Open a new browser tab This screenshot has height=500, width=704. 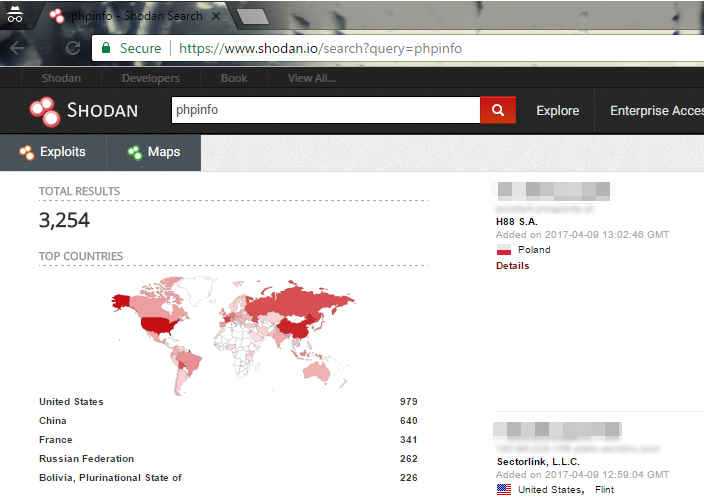coord(253,17)
